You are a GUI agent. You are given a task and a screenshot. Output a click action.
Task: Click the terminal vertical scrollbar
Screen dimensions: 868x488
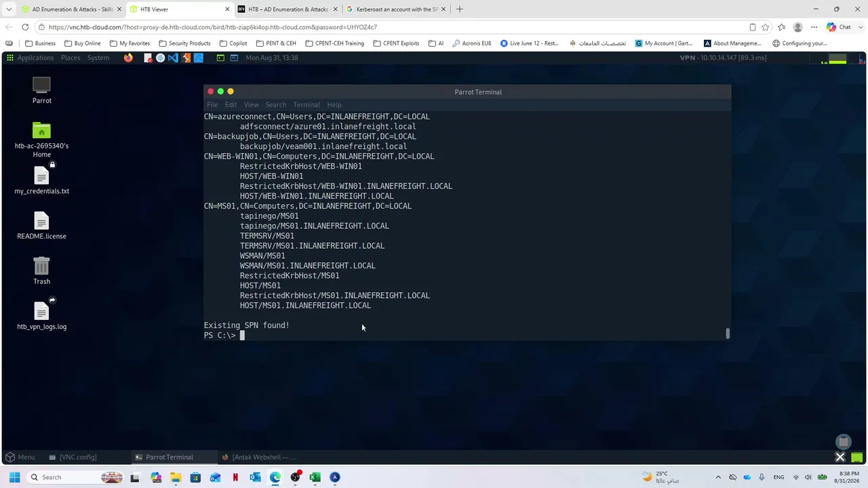pos(728,333)
